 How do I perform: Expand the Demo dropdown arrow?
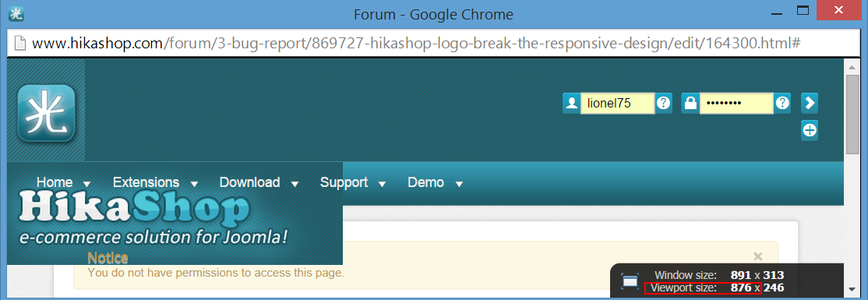point(459,185)
